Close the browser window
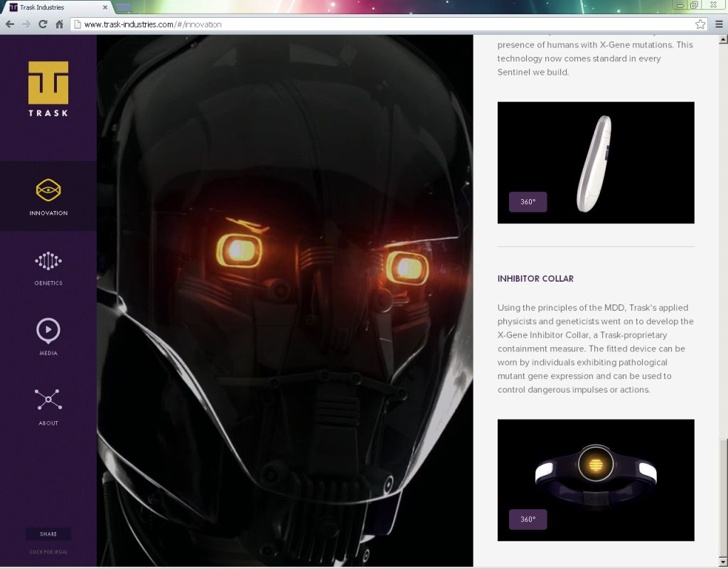Viewport: 728px width, 569px height. (713, 5)
